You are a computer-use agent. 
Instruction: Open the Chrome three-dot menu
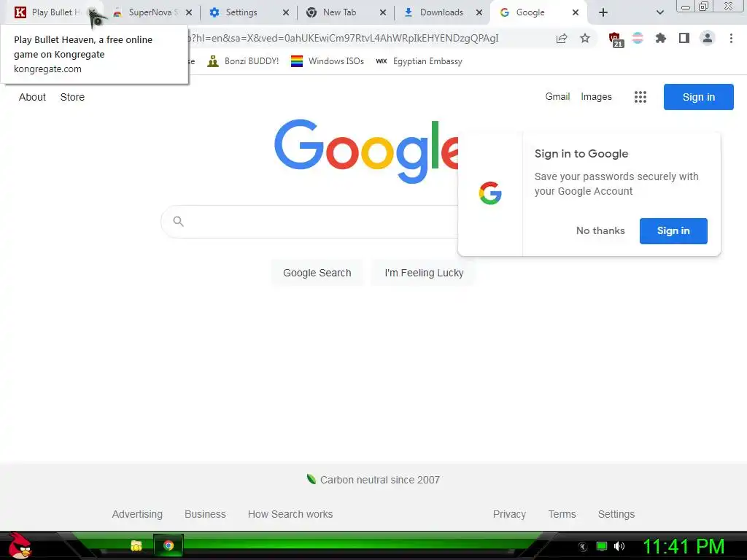[x=731, y=38]
